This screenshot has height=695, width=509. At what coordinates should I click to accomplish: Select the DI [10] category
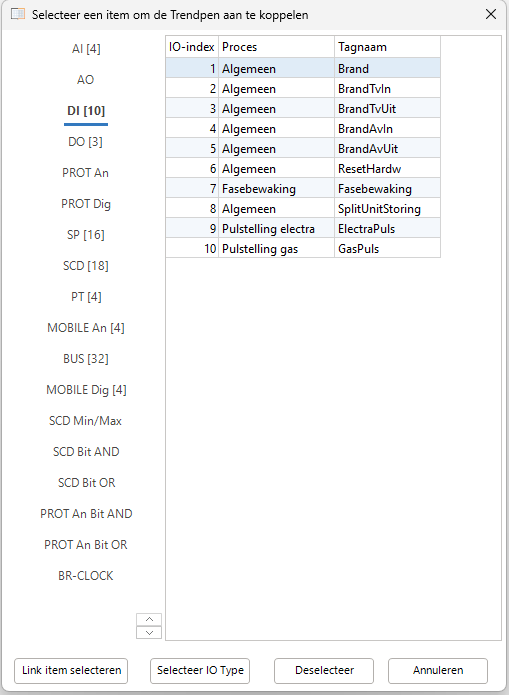click(x=86, y=111)
